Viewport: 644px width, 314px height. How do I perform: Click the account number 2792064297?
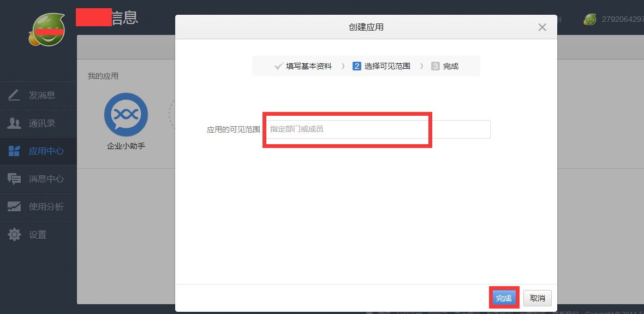pos(622,20)
